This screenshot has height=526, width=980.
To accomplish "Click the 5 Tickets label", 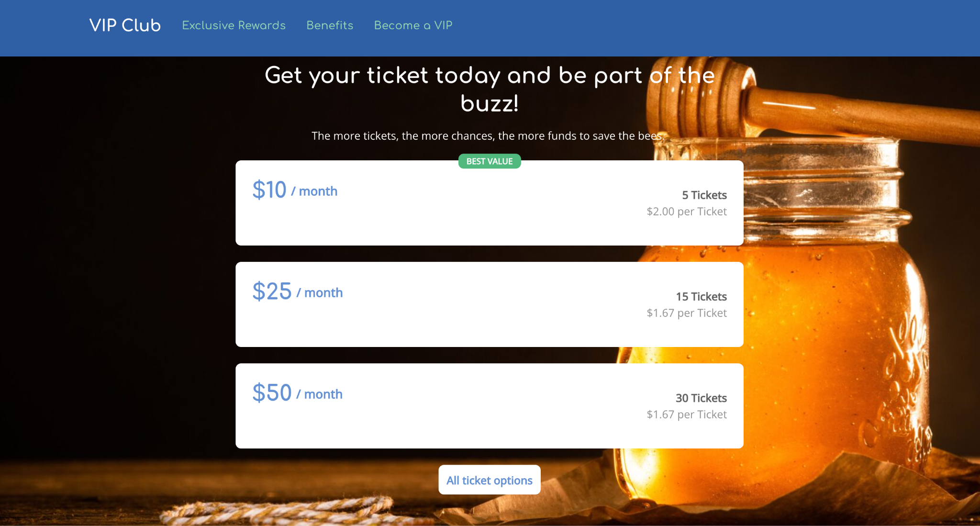I will point(704,195).
